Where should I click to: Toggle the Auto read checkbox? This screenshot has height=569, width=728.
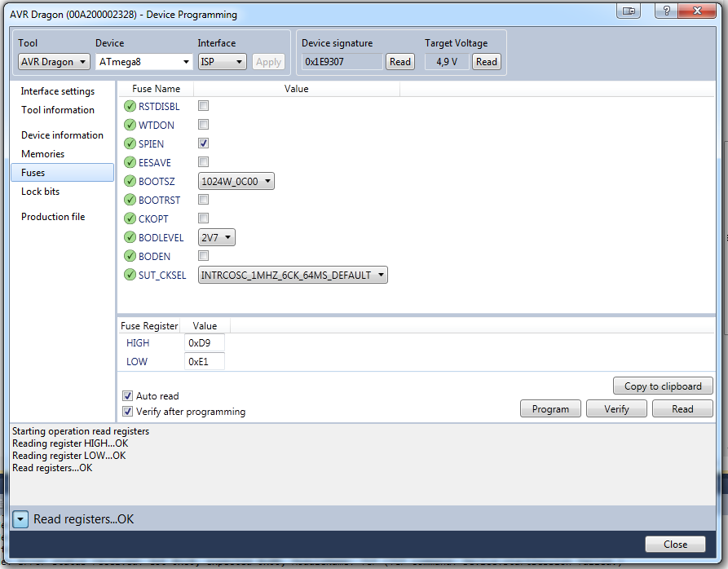click(x=128, y=396)
